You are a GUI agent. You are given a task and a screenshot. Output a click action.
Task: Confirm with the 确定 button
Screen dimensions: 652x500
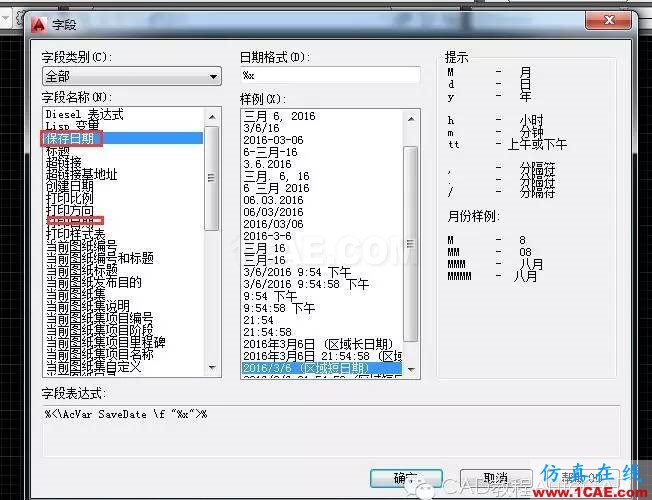click(x=406, y=478)
